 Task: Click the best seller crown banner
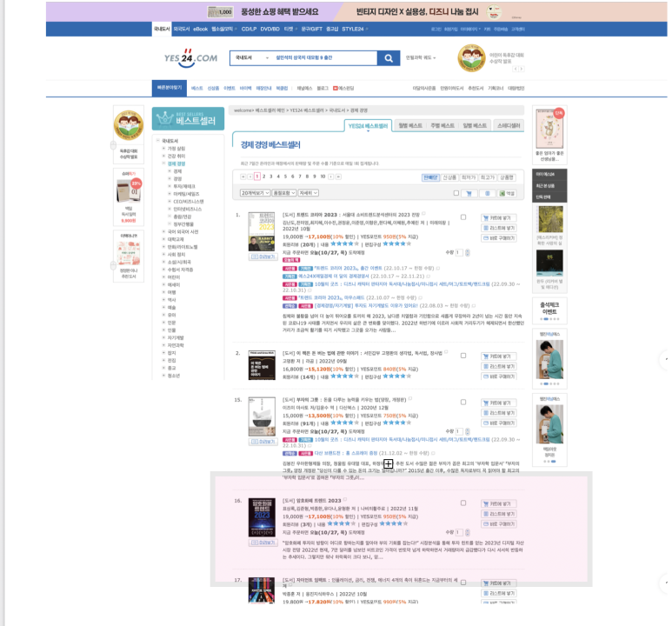(188, 119)
